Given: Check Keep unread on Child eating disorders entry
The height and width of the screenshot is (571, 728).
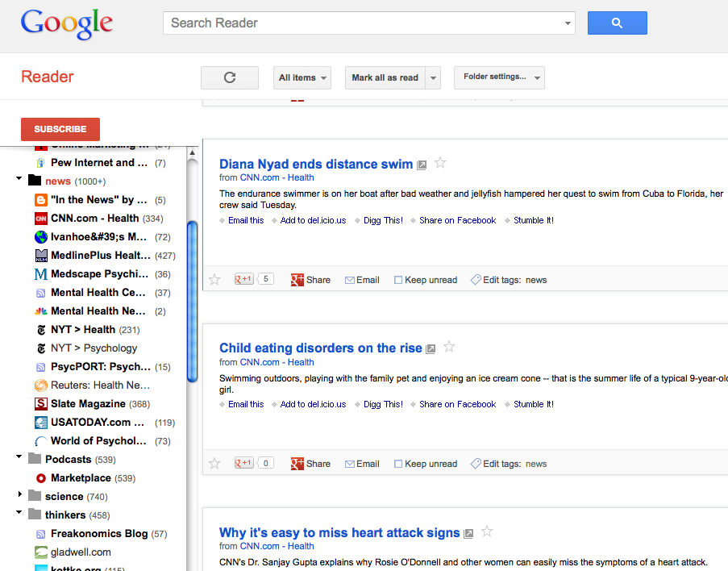Looking at the screenshot, I should 398,464.
